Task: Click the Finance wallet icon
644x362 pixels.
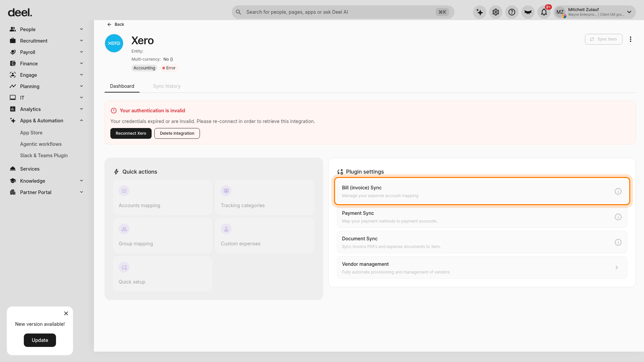Action: pyautogui.click(x=13, y=63)
